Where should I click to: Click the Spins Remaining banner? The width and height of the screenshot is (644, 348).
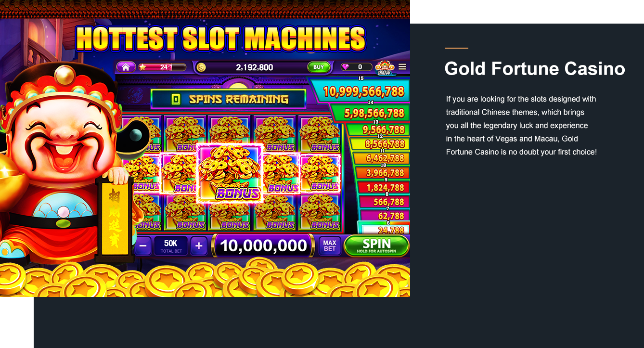click(x=229, y=99)
